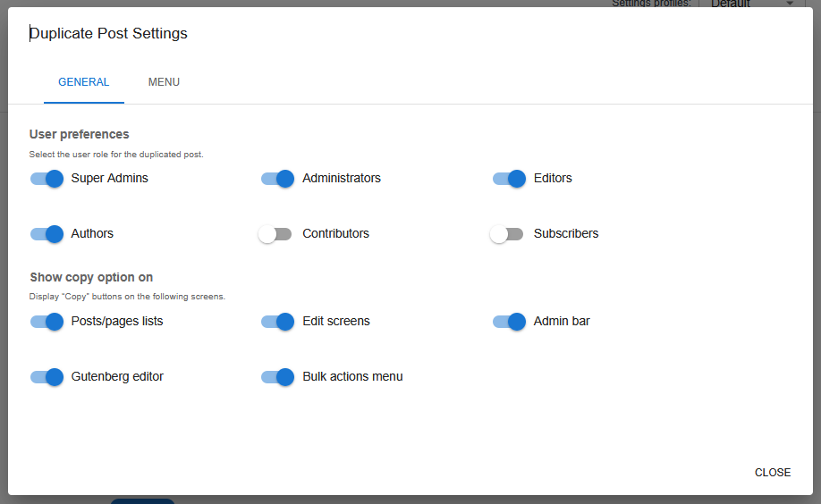Click the User preferences heading
This screenshot has height=504, width=821.
(80, 135)
